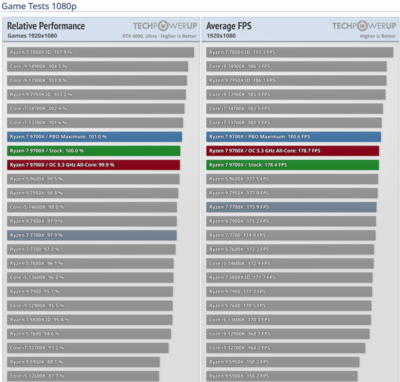Click "Ryzen 5 9600X: 177.5 FPS" bar

coord(292,179)
